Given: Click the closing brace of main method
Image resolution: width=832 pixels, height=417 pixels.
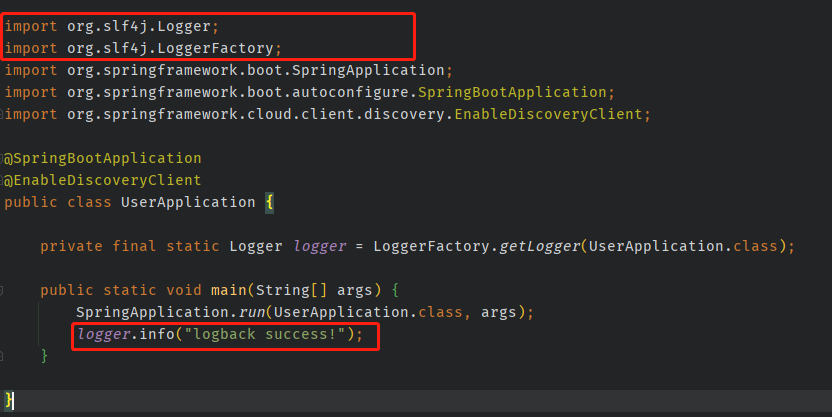Looking at the screenshot, I should [x=45, y=355].
